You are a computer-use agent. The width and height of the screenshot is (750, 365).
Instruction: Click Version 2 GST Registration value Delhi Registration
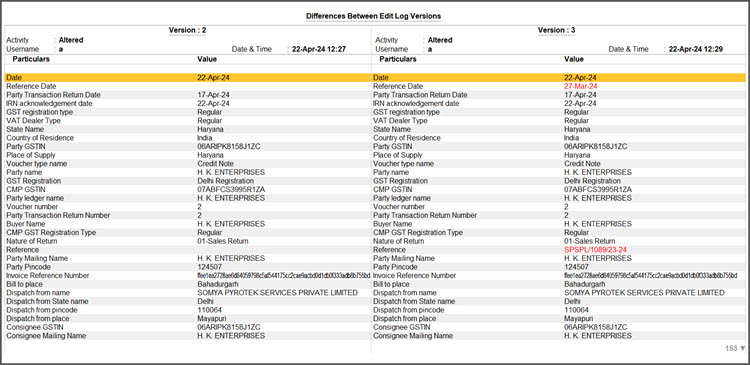click(225, 181)
